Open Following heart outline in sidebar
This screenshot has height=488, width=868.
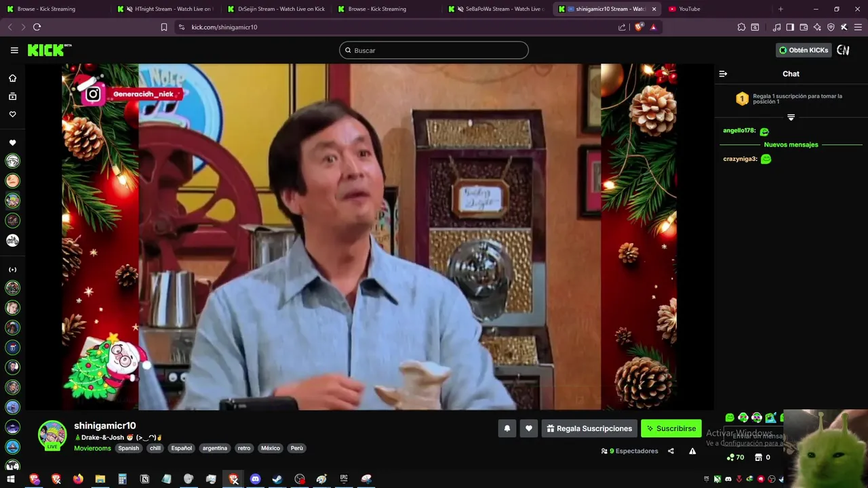(x=12, y=114)
